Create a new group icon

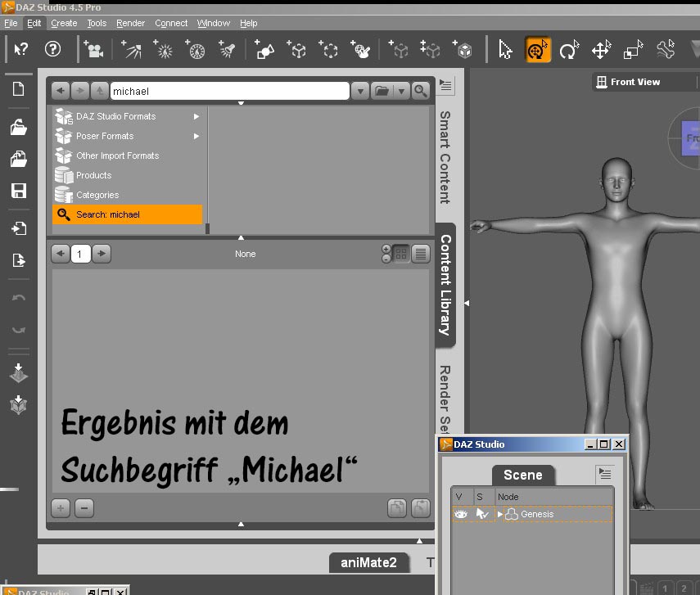[328, 50]
